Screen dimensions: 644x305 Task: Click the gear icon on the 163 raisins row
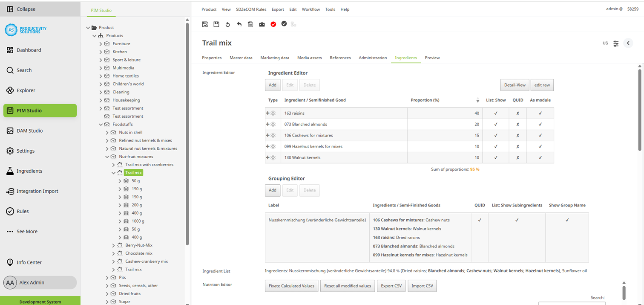(274, 113)
